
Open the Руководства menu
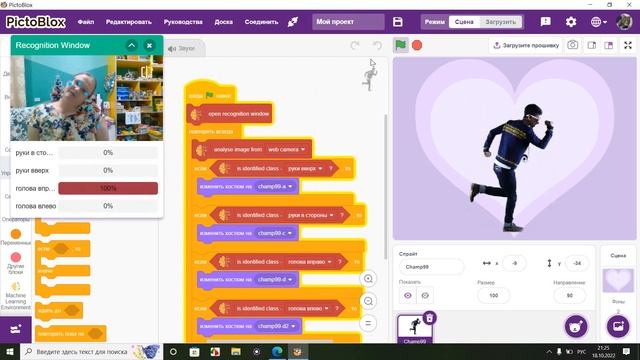pyautogui.click(x=183, y=22)
